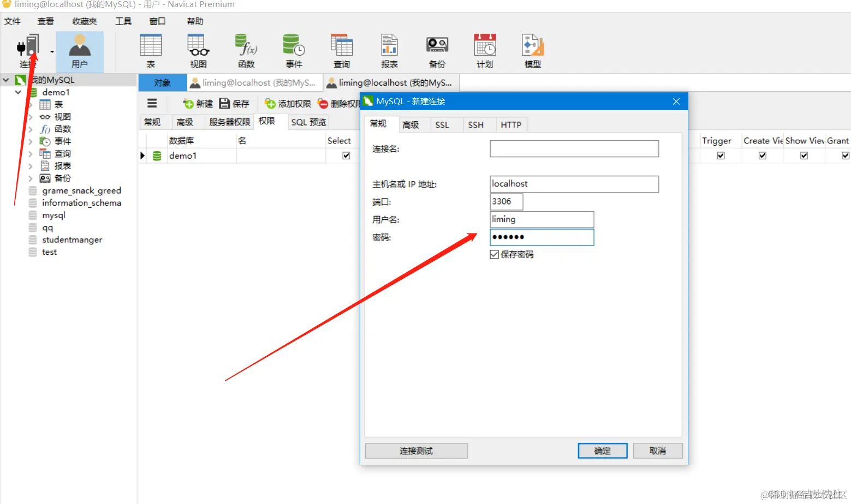The height and width of the screenshot is (504, 851).
Task: Switch to the HTTP tab
Action: click(x=511, y=125)
